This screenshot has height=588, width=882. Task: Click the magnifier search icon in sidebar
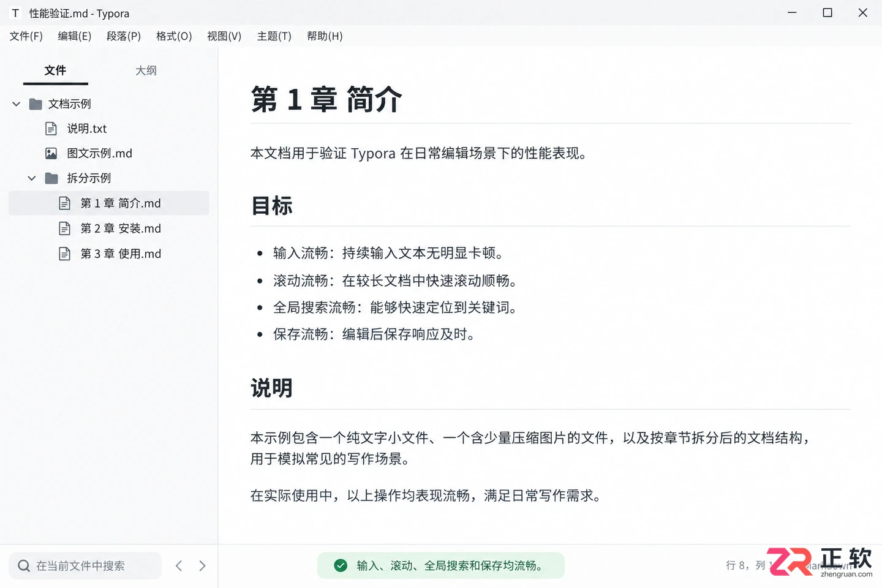tap(24, 565)
